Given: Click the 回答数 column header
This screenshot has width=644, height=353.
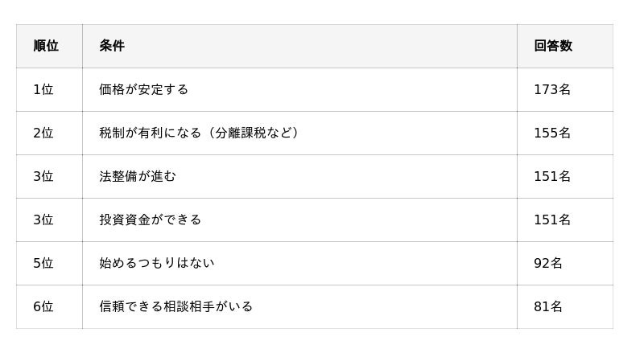Looking at the screenshot, I should click(553, 46).
